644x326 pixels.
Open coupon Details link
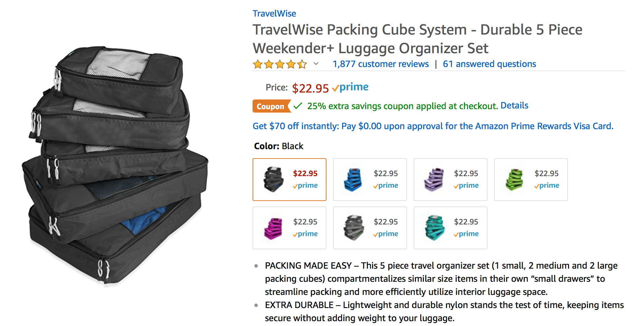(x=514, y=105)
